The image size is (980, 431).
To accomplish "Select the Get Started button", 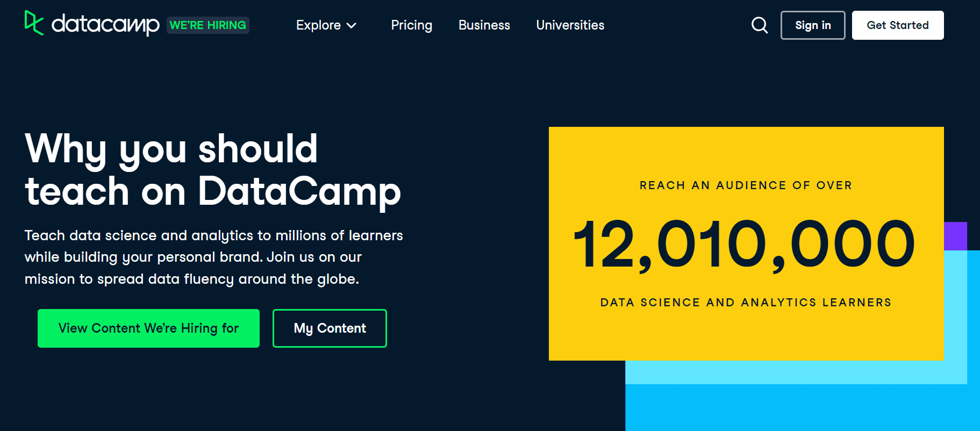I will pyautogui.click(x=898, y=25).
